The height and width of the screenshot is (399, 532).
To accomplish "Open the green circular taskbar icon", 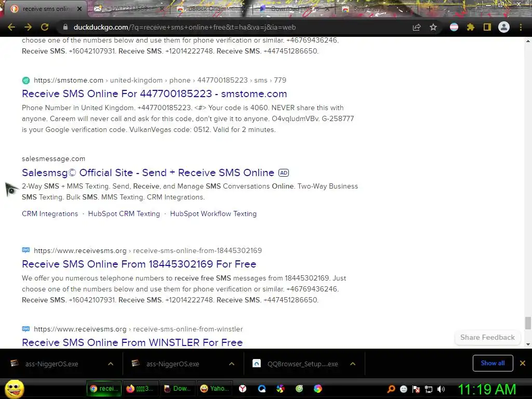I will pos(299,389).
